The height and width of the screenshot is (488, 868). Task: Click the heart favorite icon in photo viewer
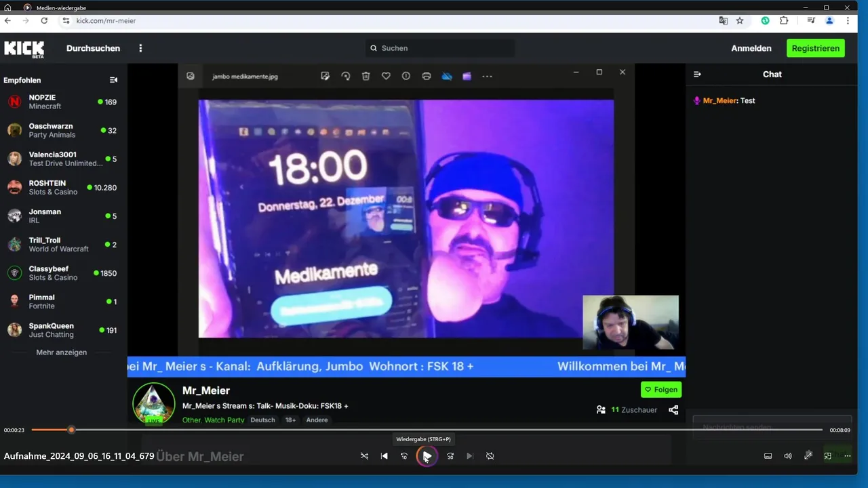point(386,77)
